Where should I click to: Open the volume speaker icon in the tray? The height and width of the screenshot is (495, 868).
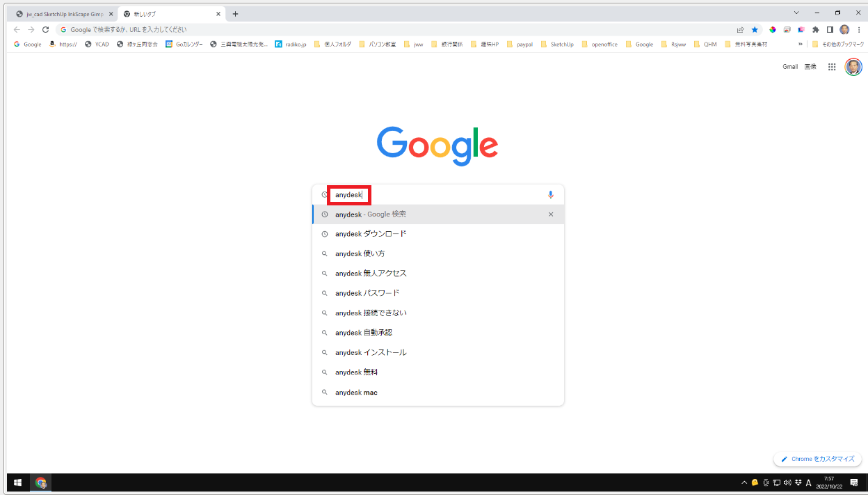coord(787,482)
